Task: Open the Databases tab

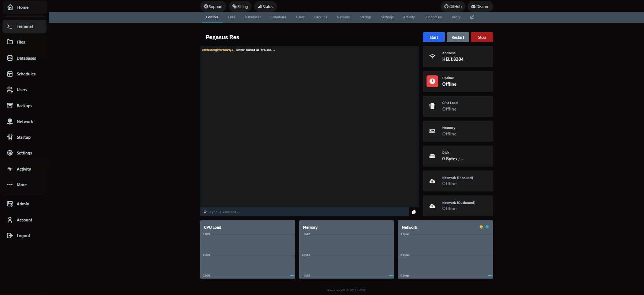Action: click(x=253, y=17)
